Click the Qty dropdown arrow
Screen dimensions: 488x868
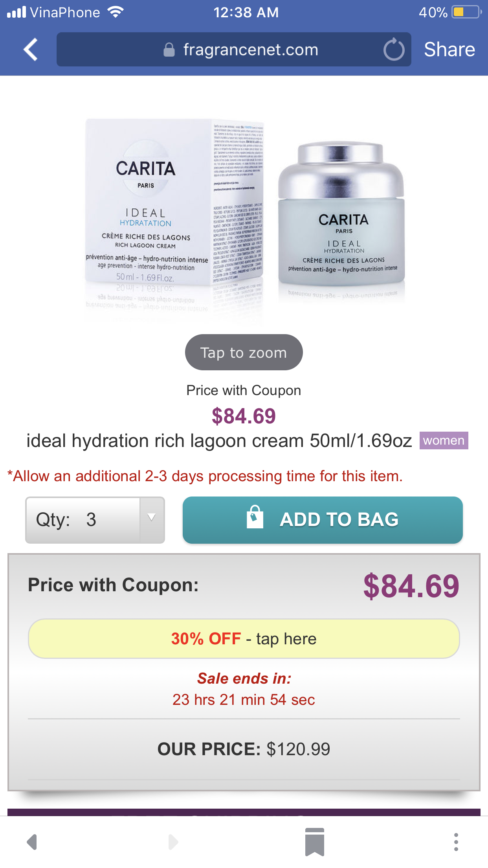[152, 518]
